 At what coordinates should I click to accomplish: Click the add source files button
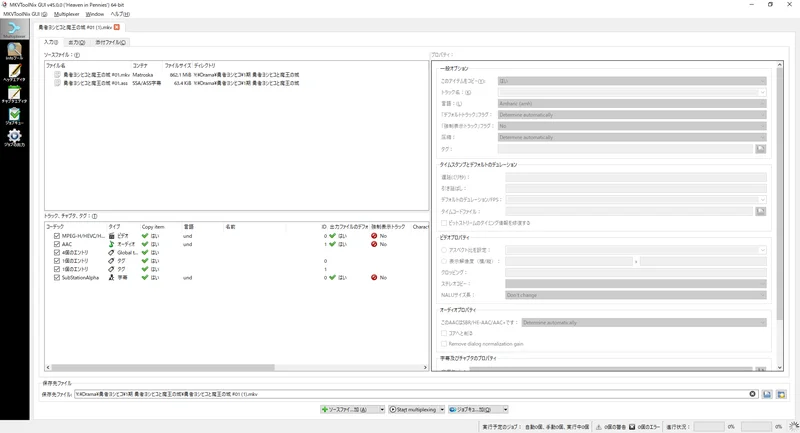pyautogui.click(x=348, y=409)
